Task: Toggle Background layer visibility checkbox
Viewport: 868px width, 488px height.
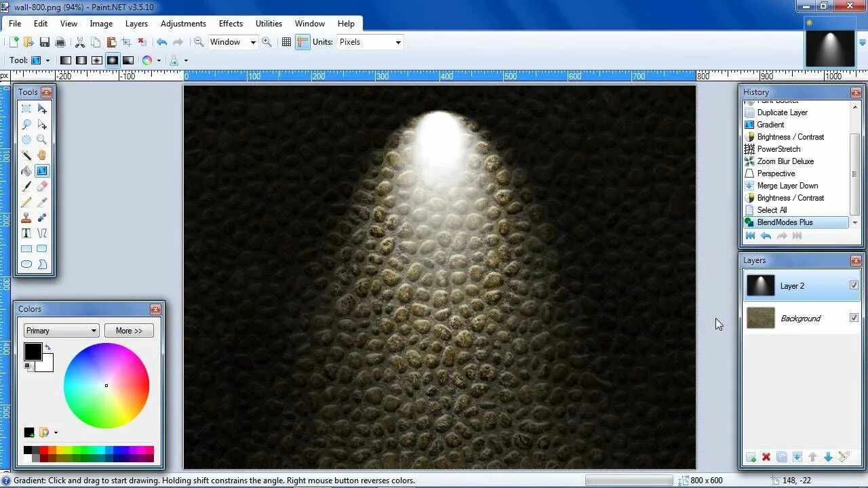Action: click(854, 318)
